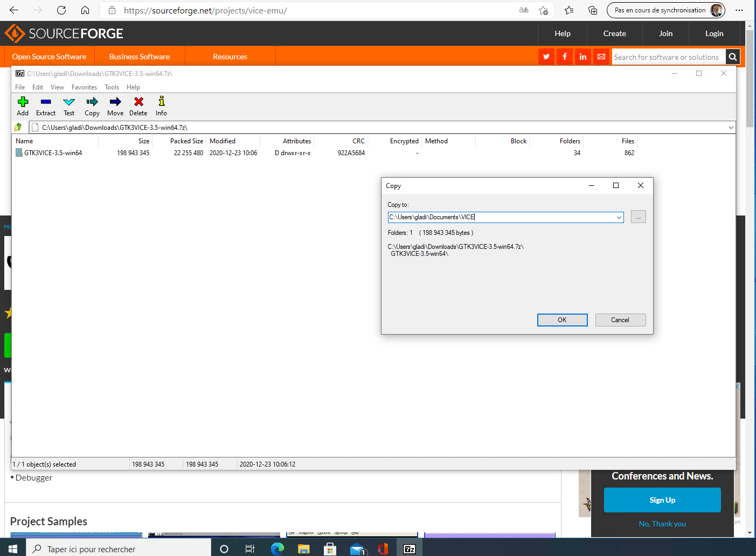The image size is (756, 556).
Task: Click the Copy toolbar icon in 7-Zip
Action: click(92, 106)
